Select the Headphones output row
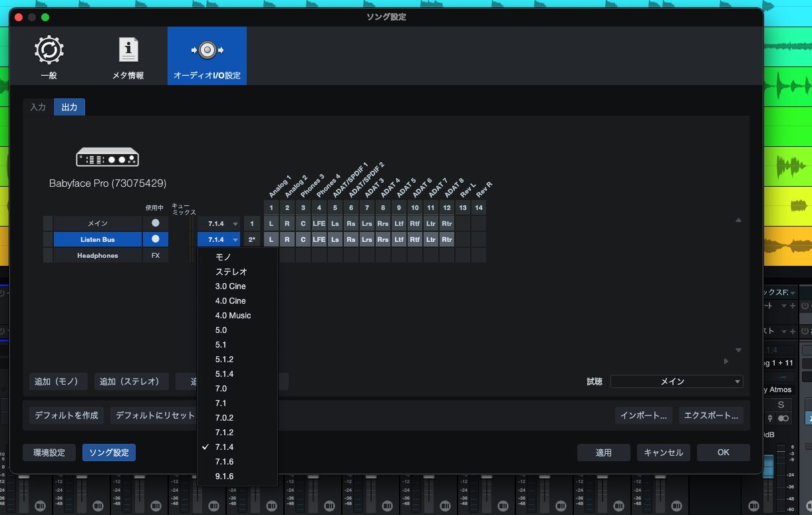The image size is (812, 515). [x=97, y=255]
